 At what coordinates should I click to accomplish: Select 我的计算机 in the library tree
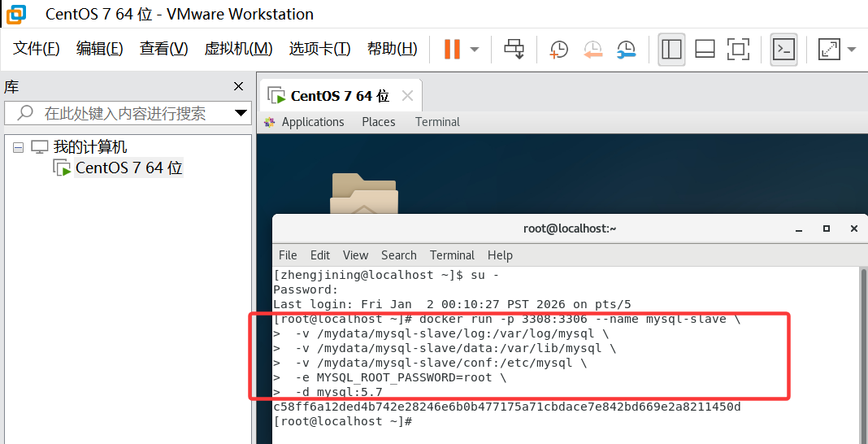90,146
